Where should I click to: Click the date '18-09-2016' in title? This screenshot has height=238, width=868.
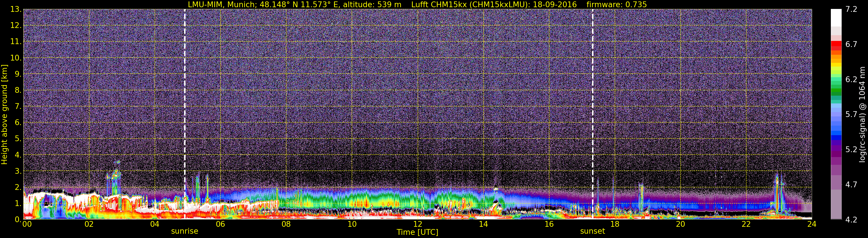point(555,4)
